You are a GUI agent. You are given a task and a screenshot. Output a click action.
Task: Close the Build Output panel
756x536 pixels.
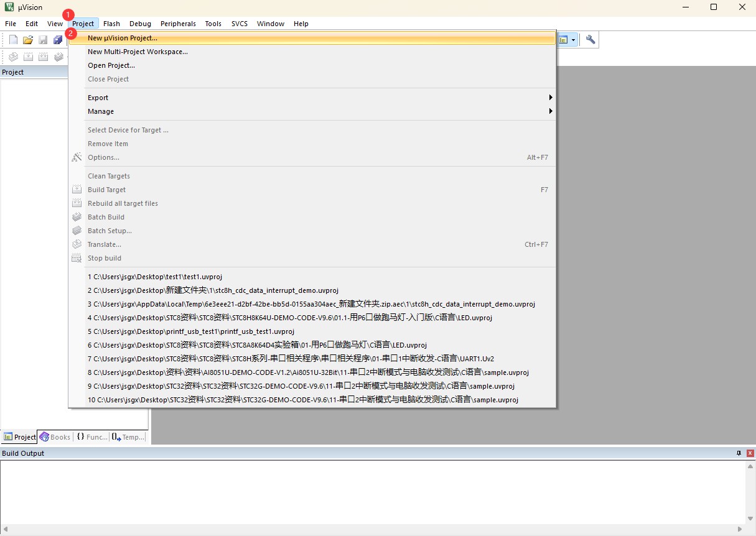(750, 453)
